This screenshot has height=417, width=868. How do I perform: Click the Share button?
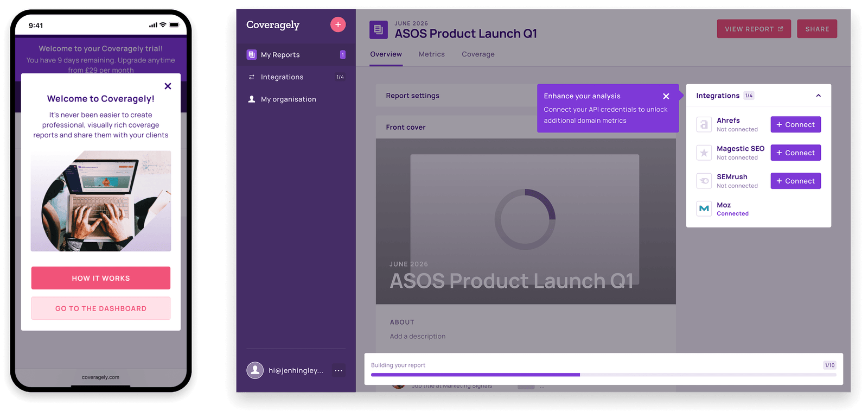pos(817,29)
